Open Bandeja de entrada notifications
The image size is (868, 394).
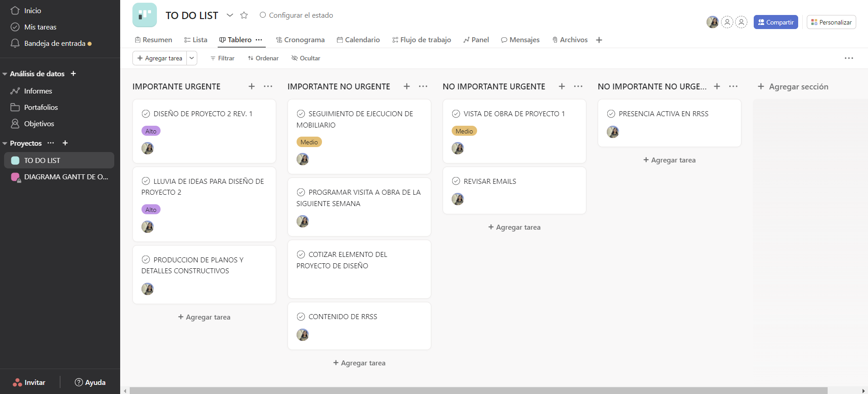(x=51, y=43)
